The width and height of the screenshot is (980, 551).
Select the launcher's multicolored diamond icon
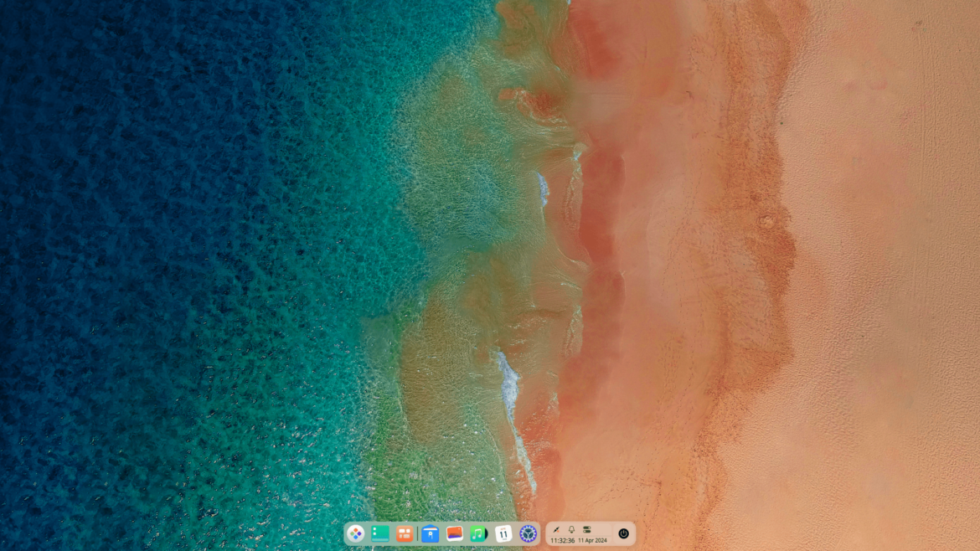tap(356, 533)
